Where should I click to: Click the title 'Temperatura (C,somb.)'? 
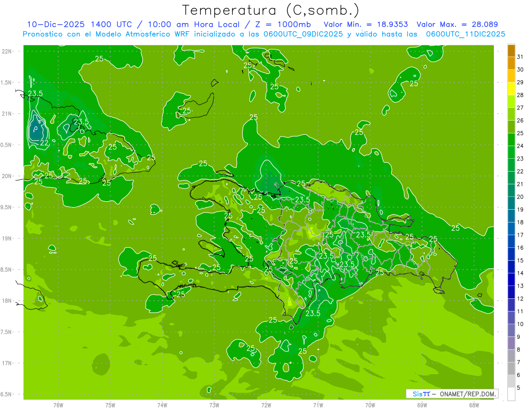pos(270,10)
